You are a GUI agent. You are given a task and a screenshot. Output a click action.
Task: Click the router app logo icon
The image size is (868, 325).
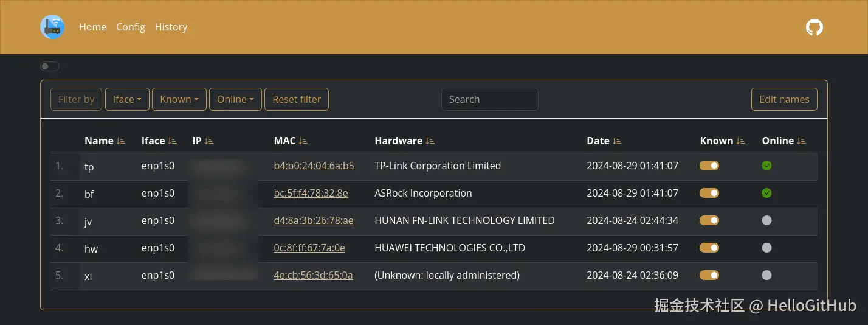pyautogui.click(x=52, y=27)
